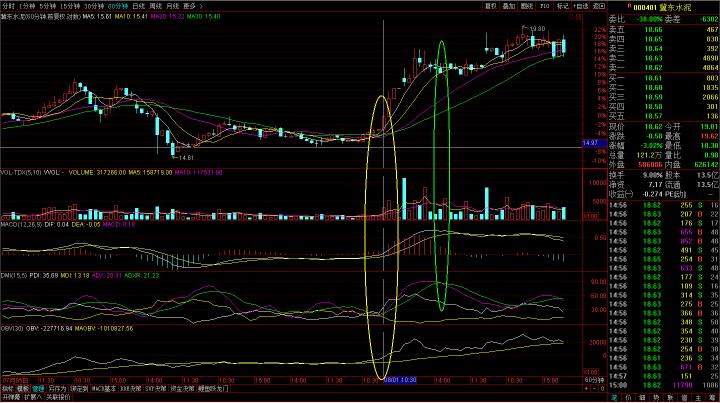Click the DMI indicator label

(x=14, y=275)
